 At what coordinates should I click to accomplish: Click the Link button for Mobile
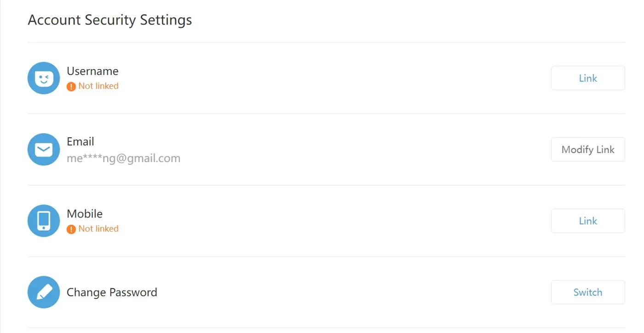point(588,221)
